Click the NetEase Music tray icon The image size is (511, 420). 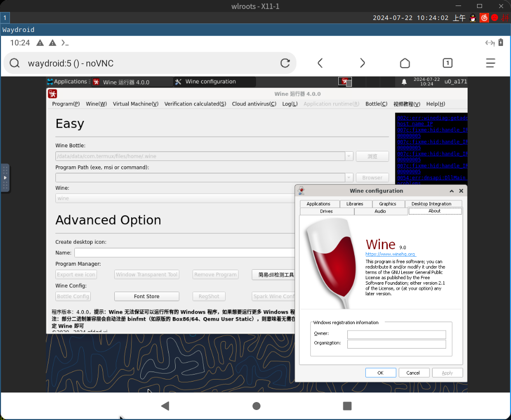click(x=484, y=17)
